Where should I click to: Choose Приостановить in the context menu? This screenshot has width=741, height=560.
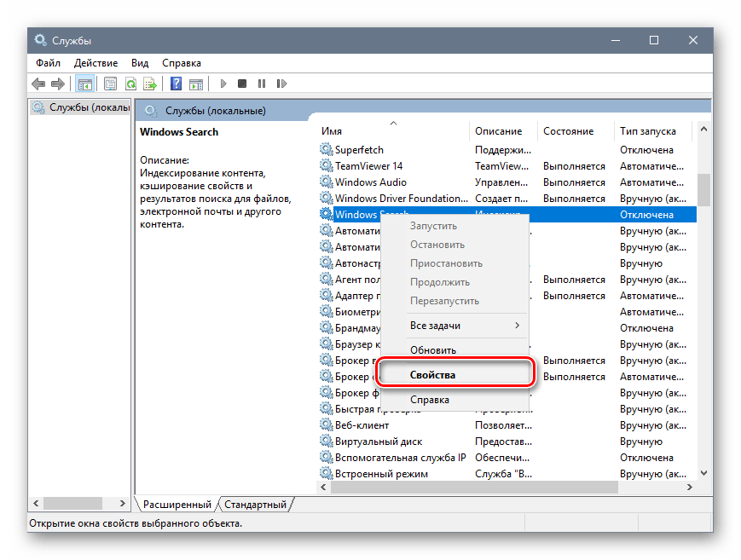click(455, 263)
